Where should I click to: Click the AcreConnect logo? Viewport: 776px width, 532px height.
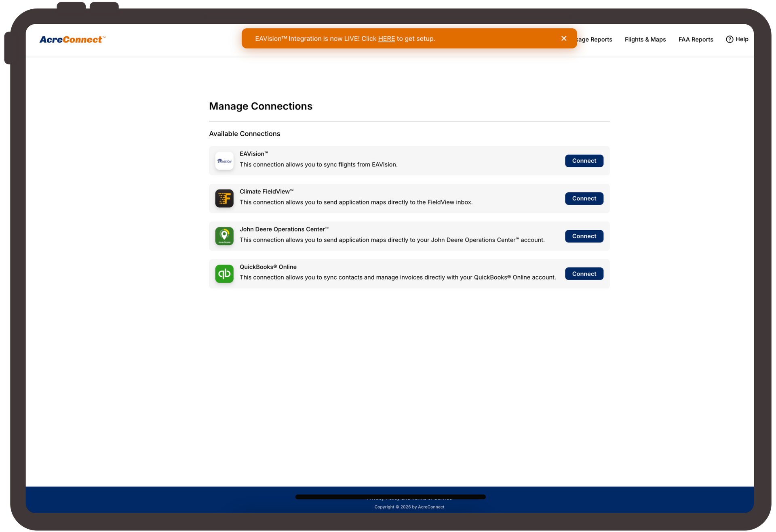tap(72, 39)
